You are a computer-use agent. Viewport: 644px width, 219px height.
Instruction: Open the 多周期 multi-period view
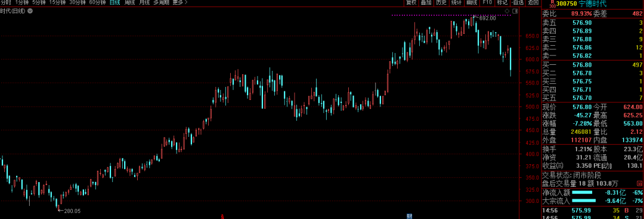[162, 2]
